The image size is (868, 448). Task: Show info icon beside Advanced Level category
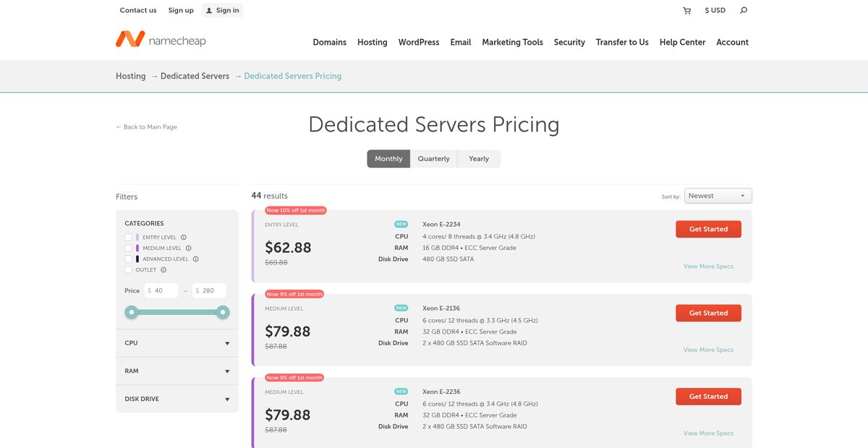(195, 259)
